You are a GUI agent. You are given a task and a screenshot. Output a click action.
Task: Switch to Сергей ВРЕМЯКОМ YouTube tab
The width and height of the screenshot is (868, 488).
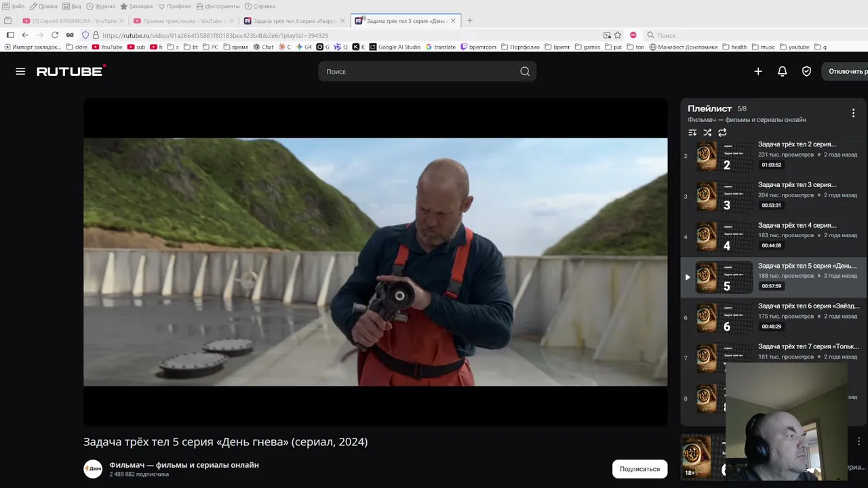[73, 21]
